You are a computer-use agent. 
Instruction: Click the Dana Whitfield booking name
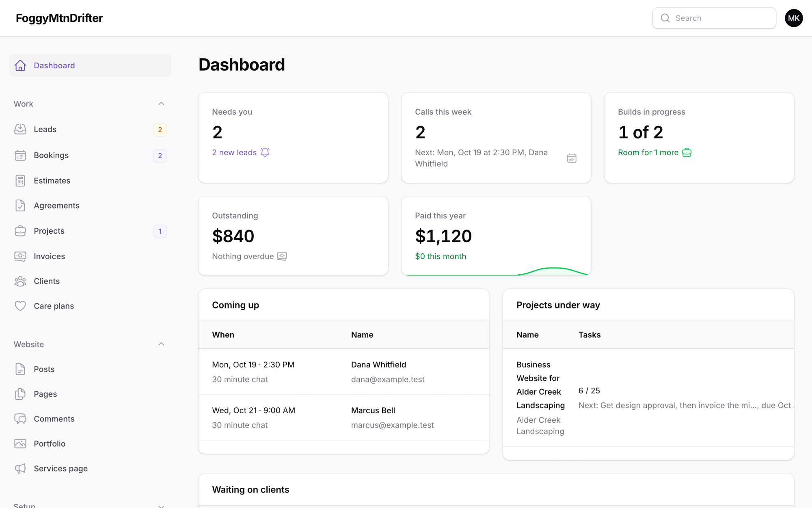(378, 365)
